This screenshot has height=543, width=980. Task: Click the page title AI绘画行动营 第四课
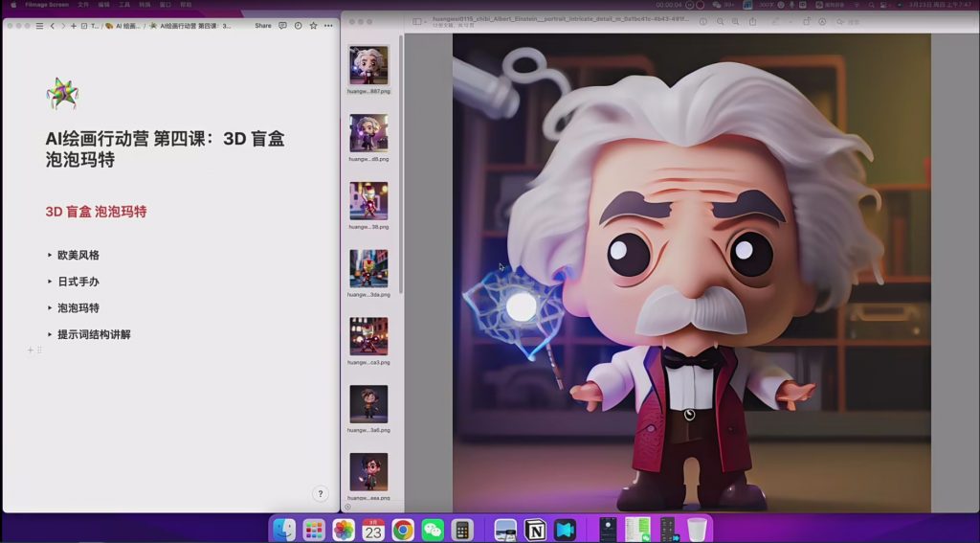pos(165,148)
